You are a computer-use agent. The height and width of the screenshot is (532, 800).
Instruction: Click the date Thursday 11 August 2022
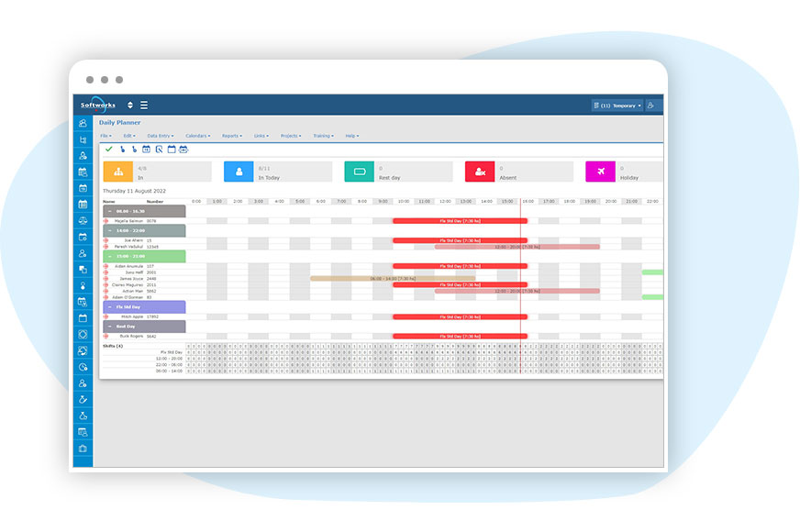click(134, 191)
